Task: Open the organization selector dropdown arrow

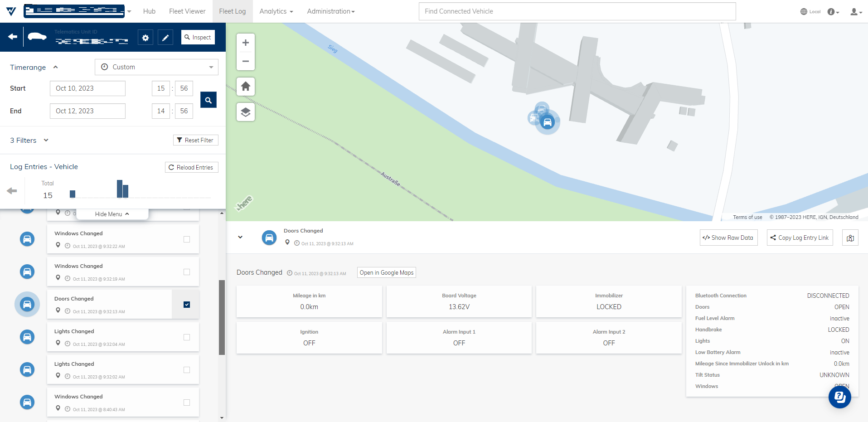Action: pos(129,12)
